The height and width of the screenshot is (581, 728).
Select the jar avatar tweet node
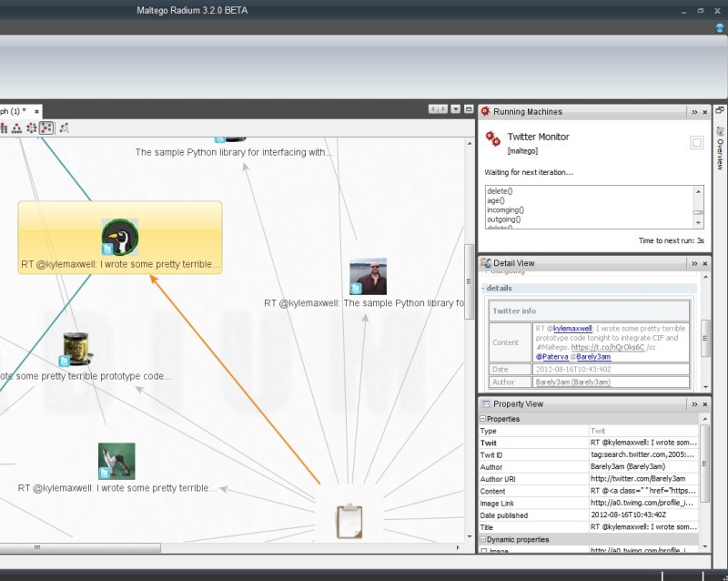76,349
